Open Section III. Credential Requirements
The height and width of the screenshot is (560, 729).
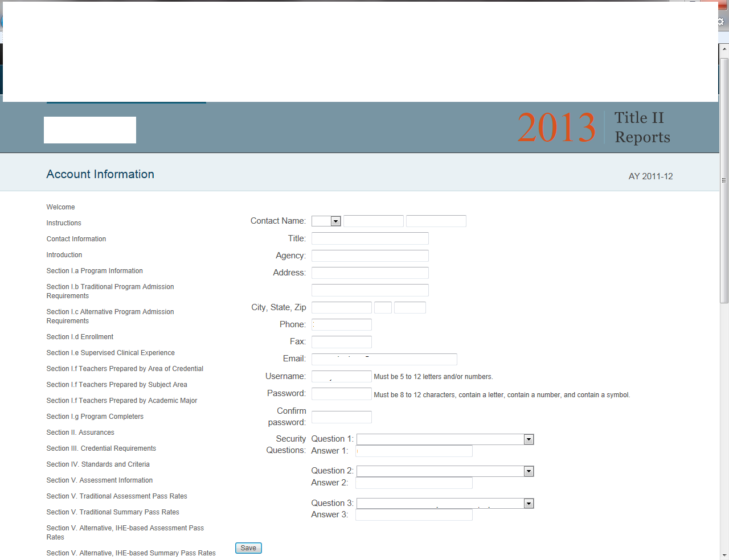[x=101, y=448]
